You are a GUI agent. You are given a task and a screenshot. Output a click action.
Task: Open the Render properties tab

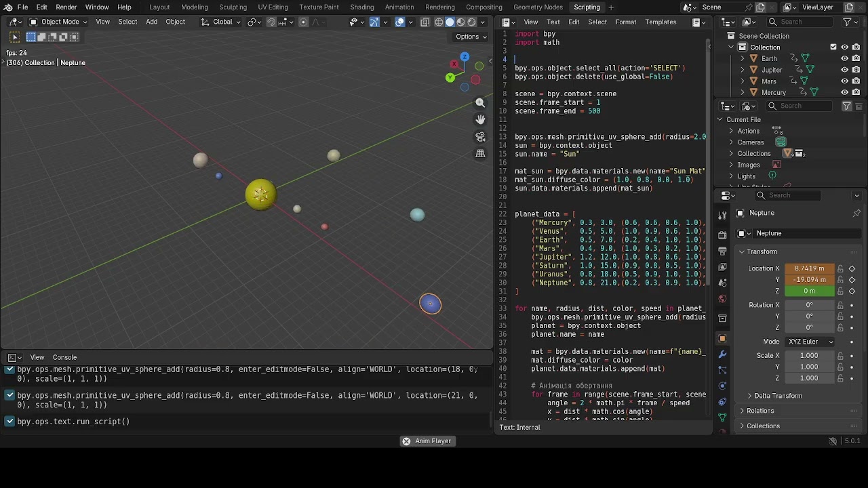coord(722,235)
